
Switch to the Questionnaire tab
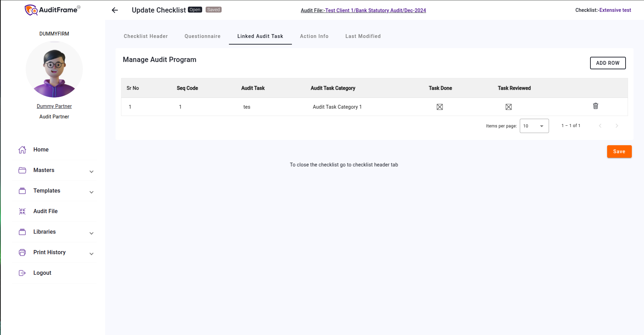202,36
